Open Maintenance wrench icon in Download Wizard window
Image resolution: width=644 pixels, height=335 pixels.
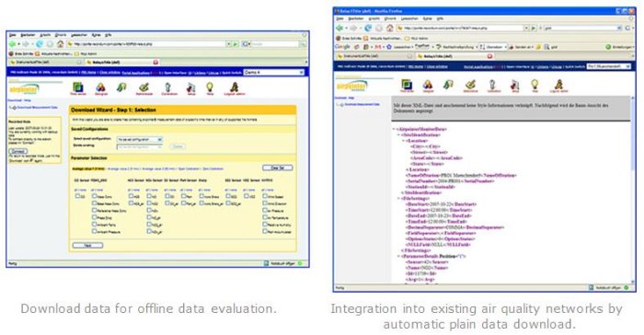[144, 88]
